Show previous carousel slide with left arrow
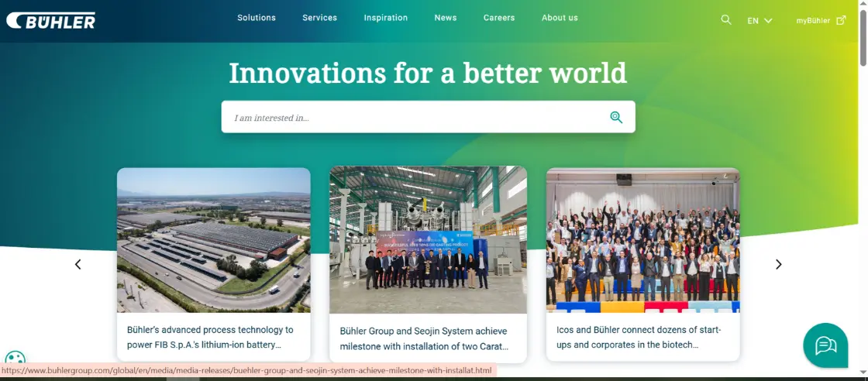Screen dimensions: 868x381 coord(77,264)
